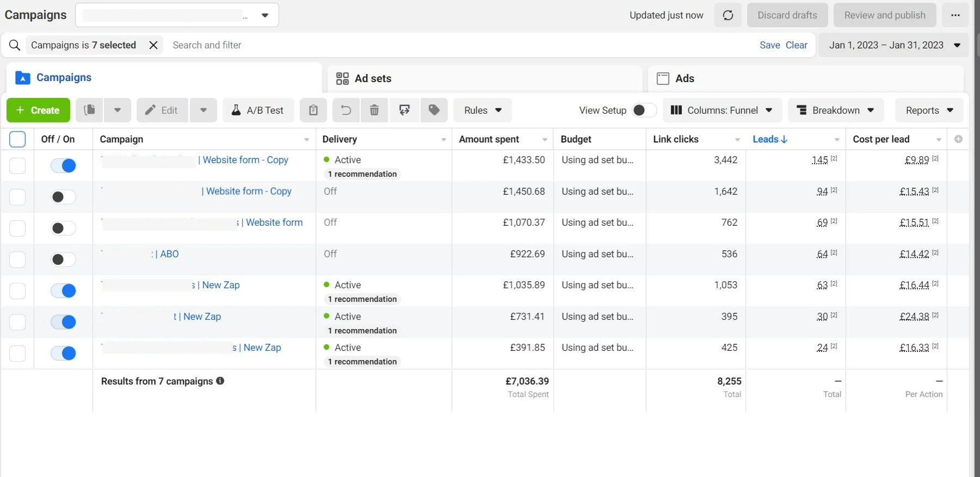
Task: Open the Amount spent column dropdown arrow
Action: pos(544,140)
